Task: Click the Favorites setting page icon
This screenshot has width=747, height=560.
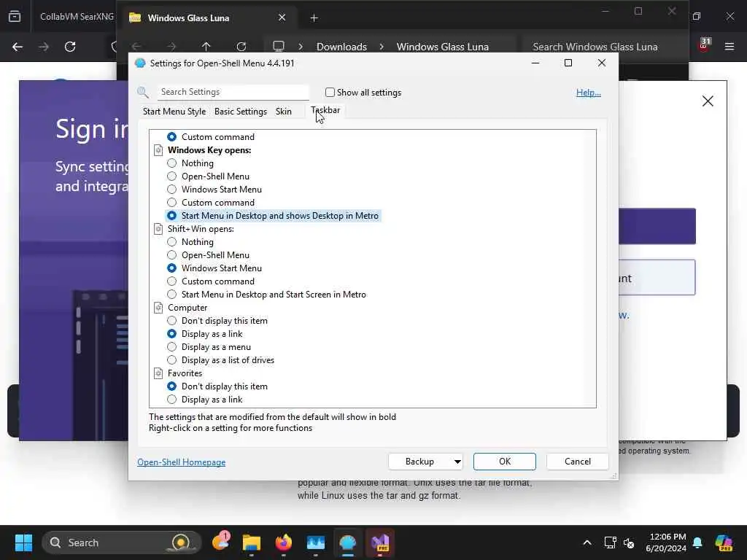Action: coord(158,373)
